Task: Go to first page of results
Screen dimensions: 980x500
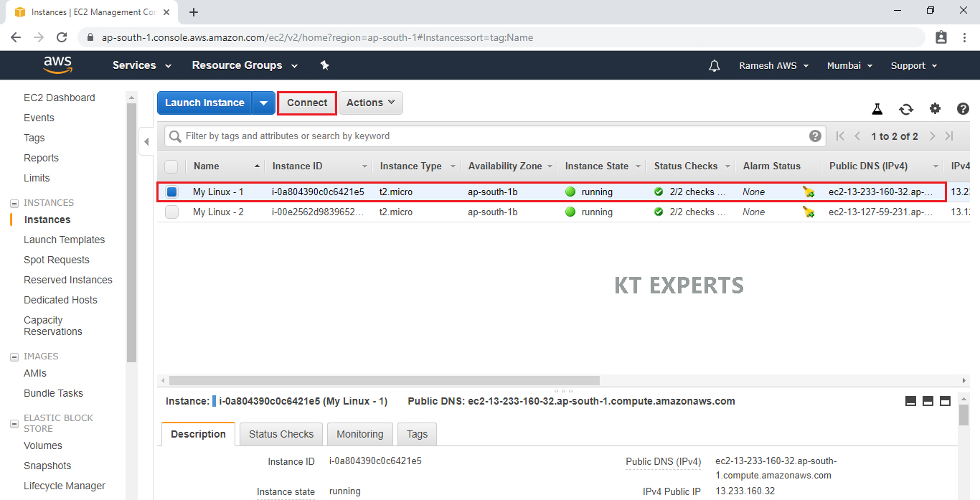Action: pos(840,136)
